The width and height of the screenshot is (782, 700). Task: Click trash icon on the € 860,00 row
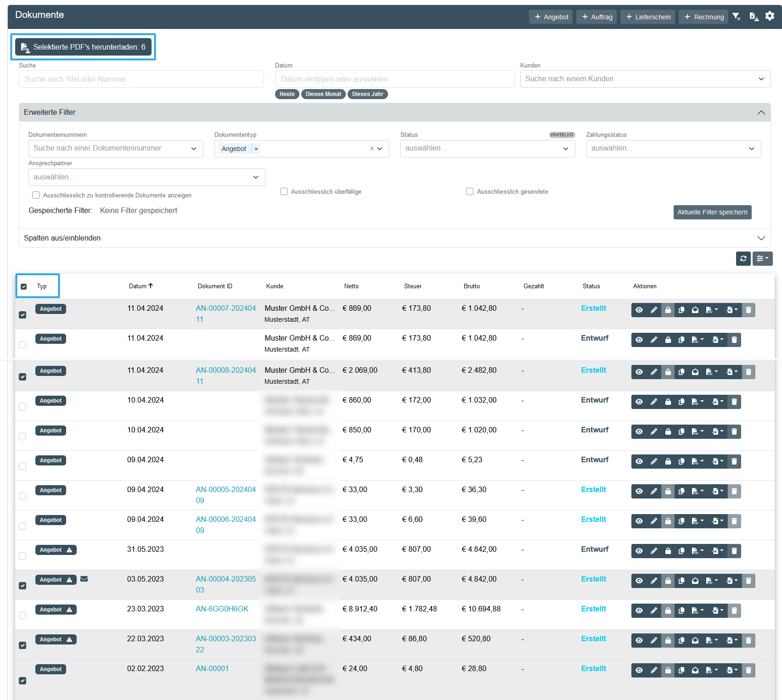coord(734,402)
